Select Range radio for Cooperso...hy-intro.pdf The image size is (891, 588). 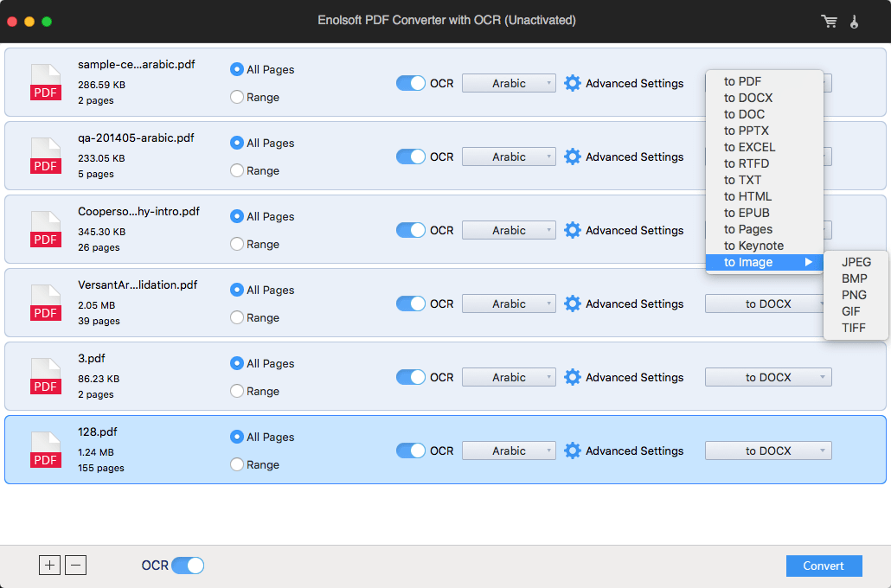click(x=237, y=245)
